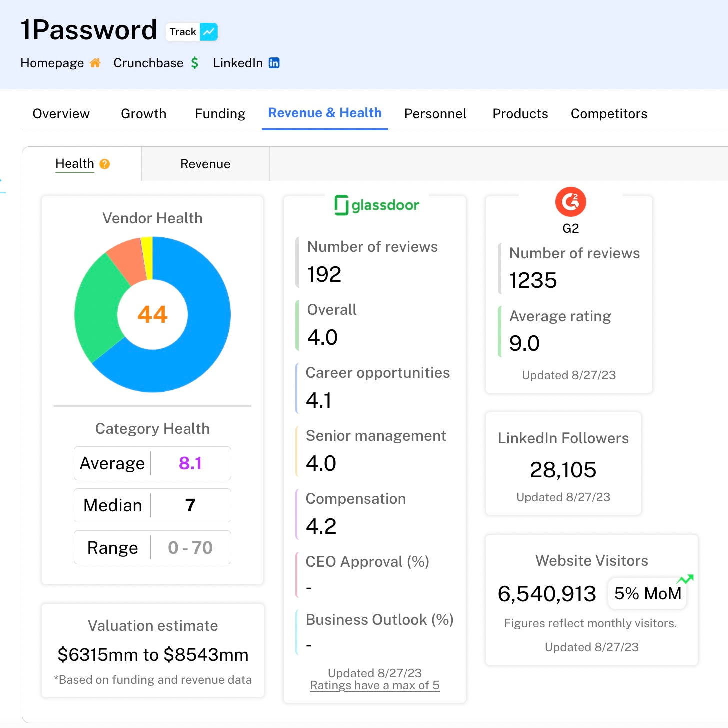Click the G2 red logo
The width and height of the screenshot is (728, 728).
click(x=570, y=202)
